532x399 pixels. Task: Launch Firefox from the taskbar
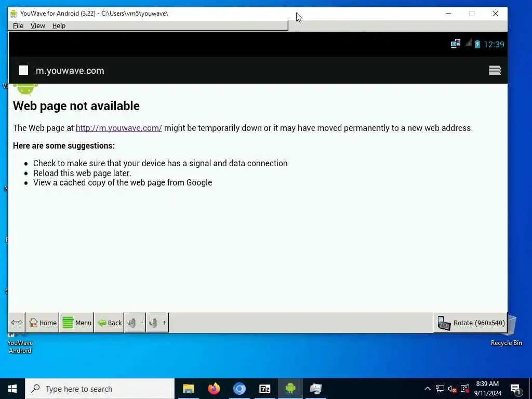pyautogui.click(x=214, y=389)
